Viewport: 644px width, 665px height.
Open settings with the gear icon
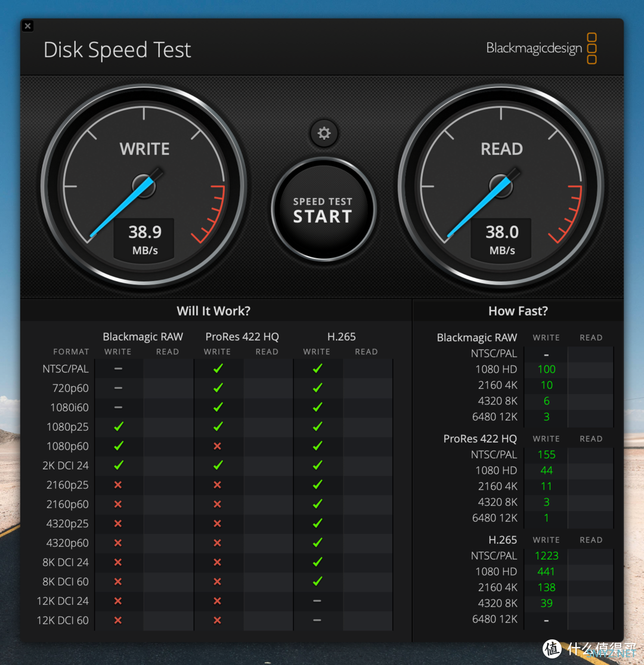click(x=324, y=134)
